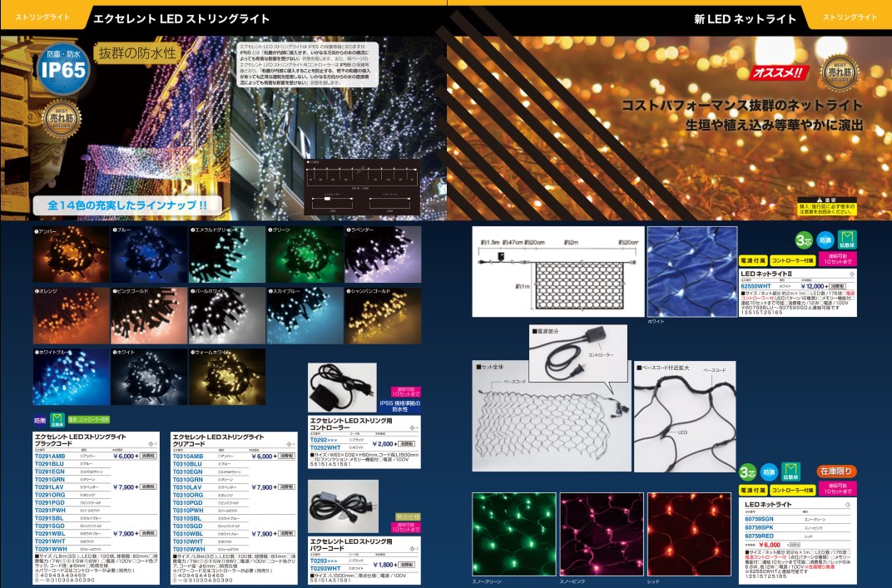Click the 防滴 badge above the black cord table
892x588 pixels.
coord(40,421)
